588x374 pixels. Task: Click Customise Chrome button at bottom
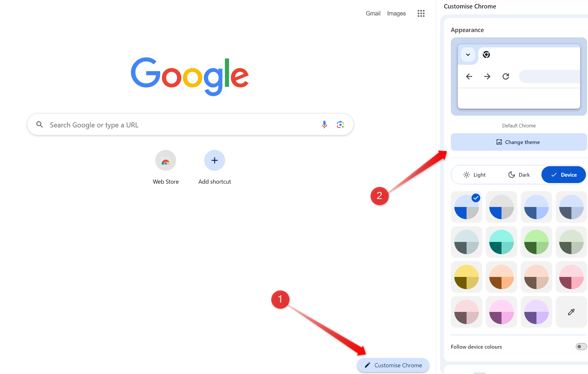coord(392,365)
